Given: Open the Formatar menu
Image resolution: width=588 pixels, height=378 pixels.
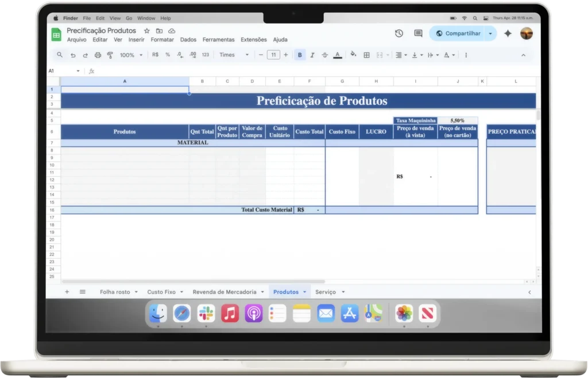Looking at the screenshot, I should [162, 40].
